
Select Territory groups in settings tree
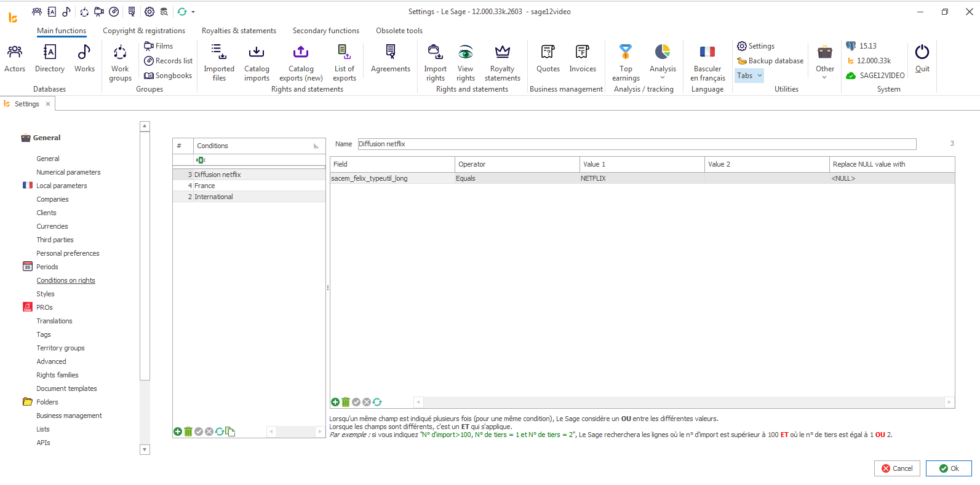click(60, 348)
